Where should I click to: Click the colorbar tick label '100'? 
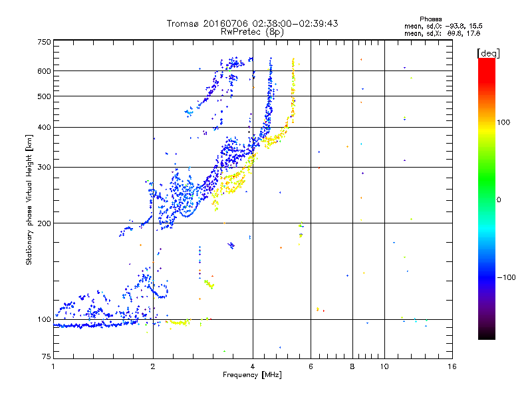pos(503,122)
